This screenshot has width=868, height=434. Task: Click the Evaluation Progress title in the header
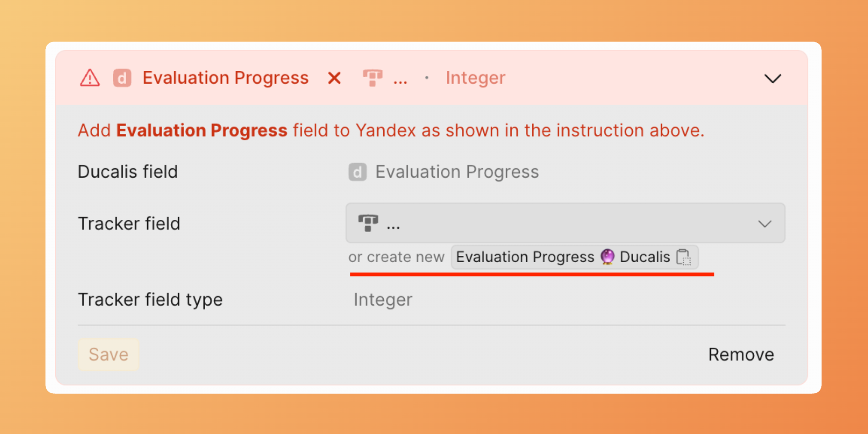pos(226,78)
